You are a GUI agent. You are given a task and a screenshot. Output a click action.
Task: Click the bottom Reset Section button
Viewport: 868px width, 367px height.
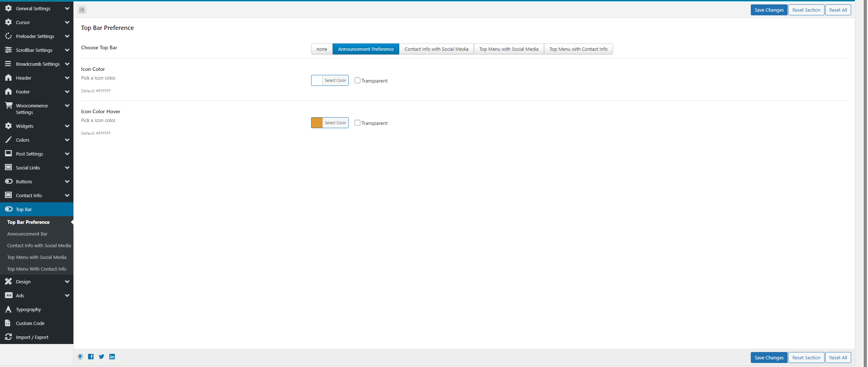[806, 358]
